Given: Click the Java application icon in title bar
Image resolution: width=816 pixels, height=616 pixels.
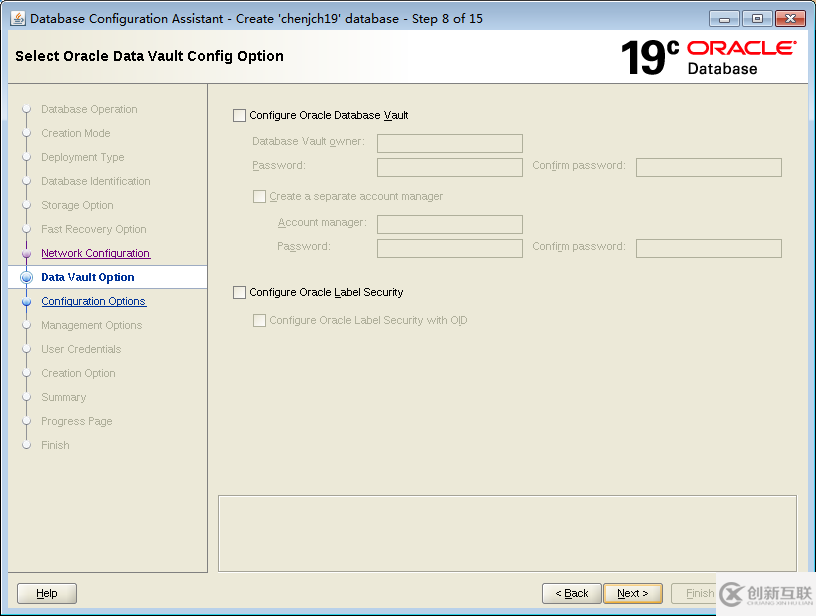Looking at the screenshot, I should pos(18,18).
